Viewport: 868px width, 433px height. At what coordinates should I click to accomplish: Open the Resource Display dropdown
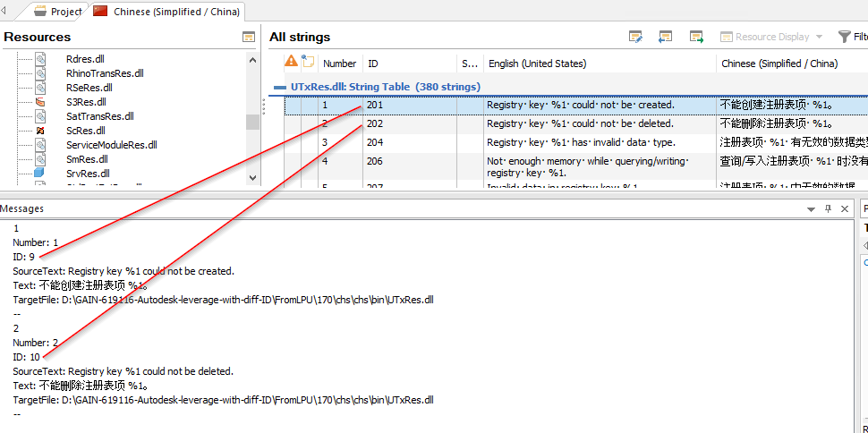pos(771,37)
